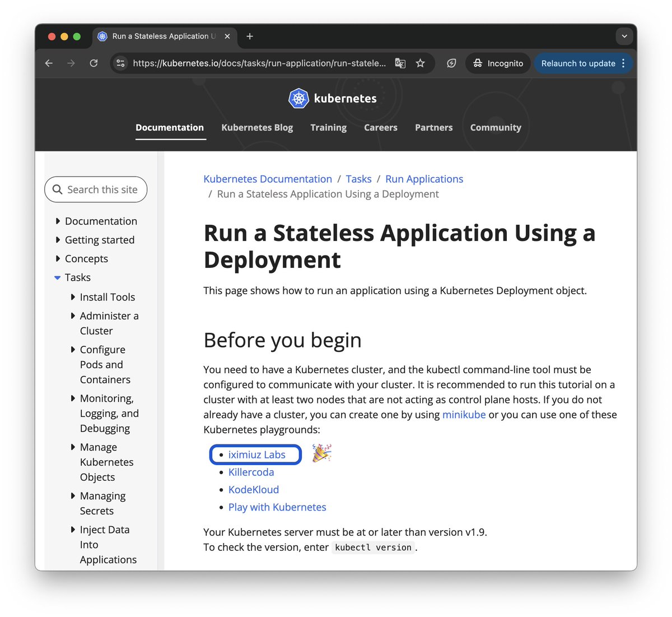Bookmark this page with star icon

point(421,63)
